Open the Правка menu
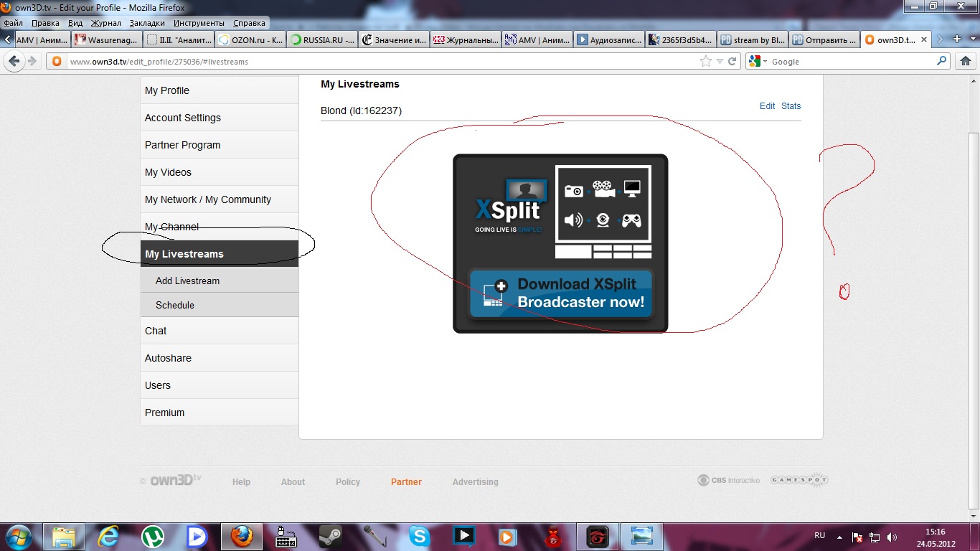Screen dimensions: 980x551 click(x=45, y=23)
